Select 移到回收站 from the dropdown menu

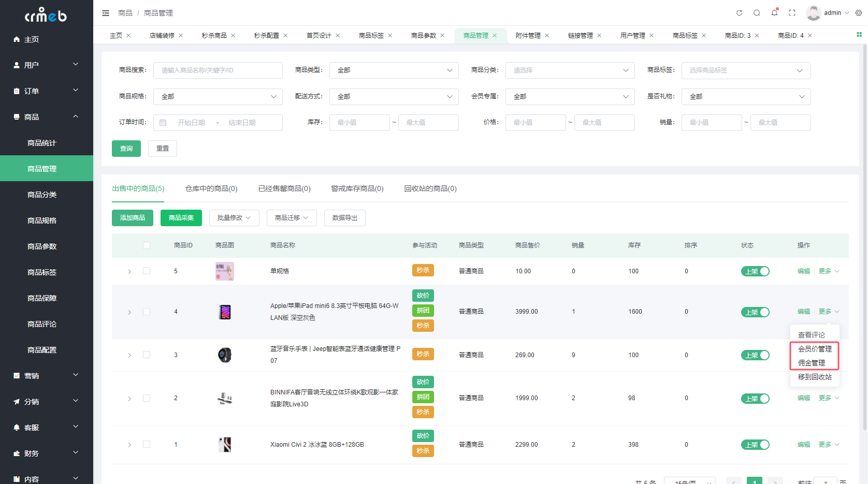tap(815, 377)
